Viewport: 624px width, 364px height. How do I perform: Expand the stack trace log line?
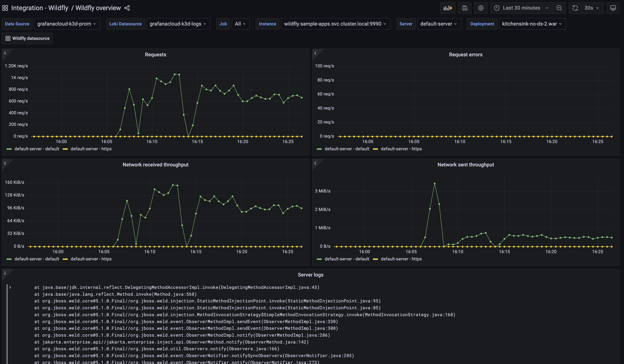[x=10, y=287]
